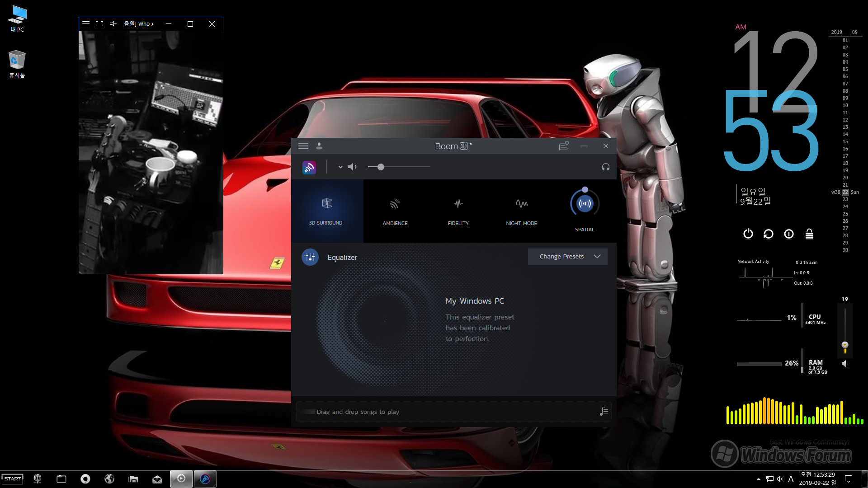Select the My Windows PC equalizer preset
This screenshot has width=868, height=488.
point(475,300)
